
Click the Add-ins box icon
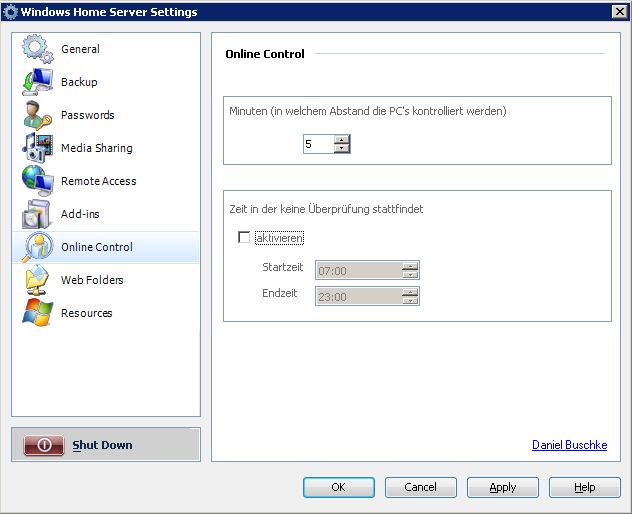click(37, 214)
